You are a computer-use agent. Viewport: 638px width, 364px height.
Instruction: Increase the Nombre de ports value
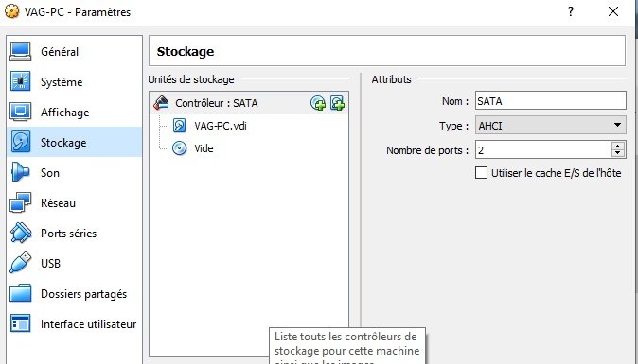(618, 147)
